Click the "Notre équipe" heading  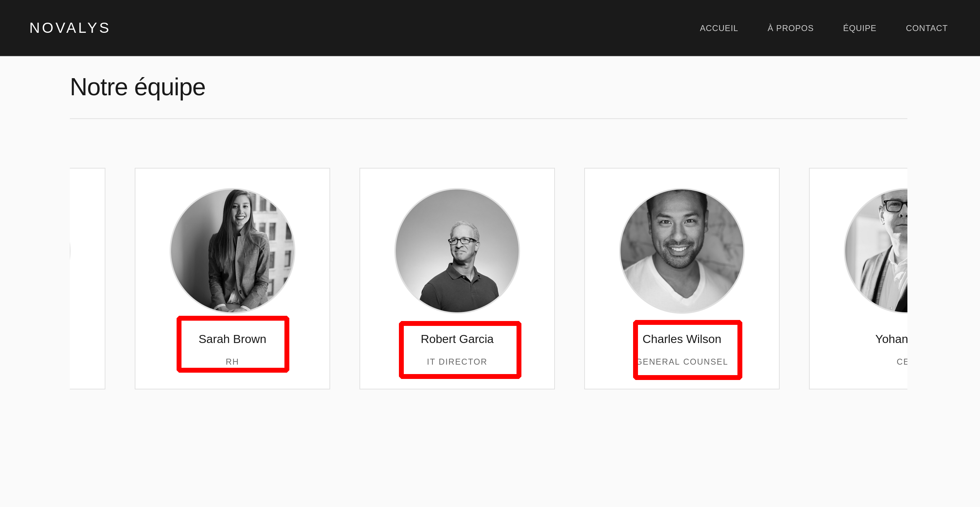[x=138, y=87]
